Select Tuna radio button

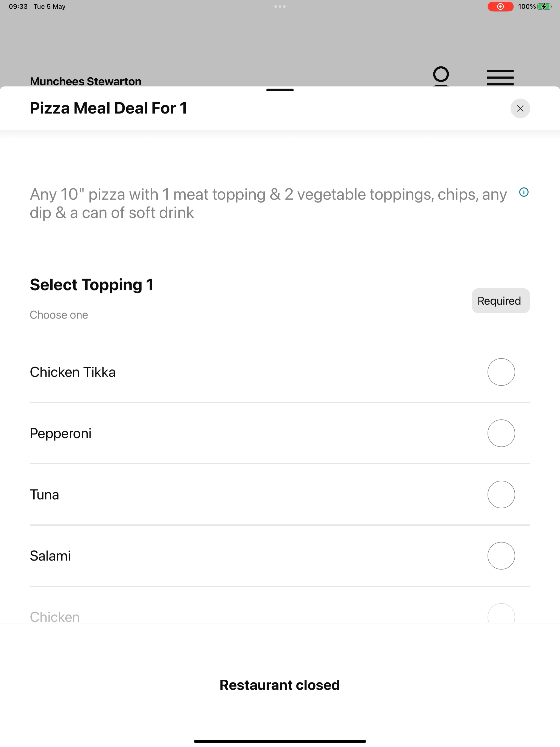click(501, 494)
